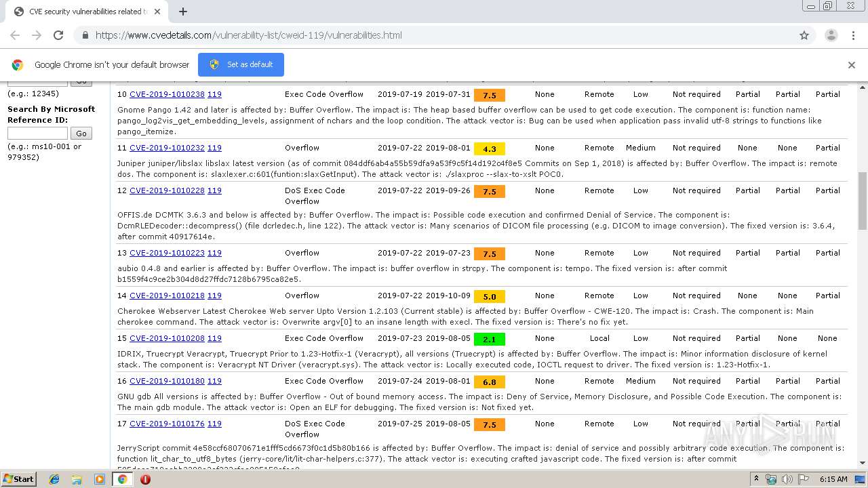This screenshot has width=868, height=488.
Task: Click publish date 2019-07-24
Action: click(400, 381)
